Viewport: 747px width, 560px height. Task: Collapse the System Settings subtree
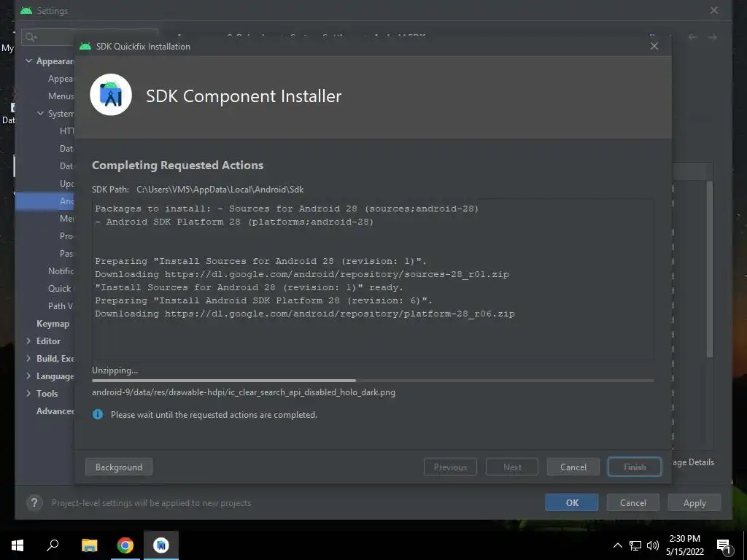[41, 113]
